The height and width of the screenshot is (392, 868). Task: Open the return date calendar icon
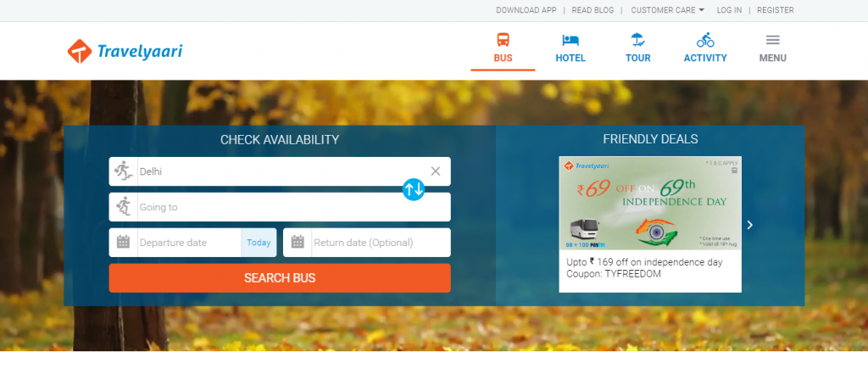298,243
